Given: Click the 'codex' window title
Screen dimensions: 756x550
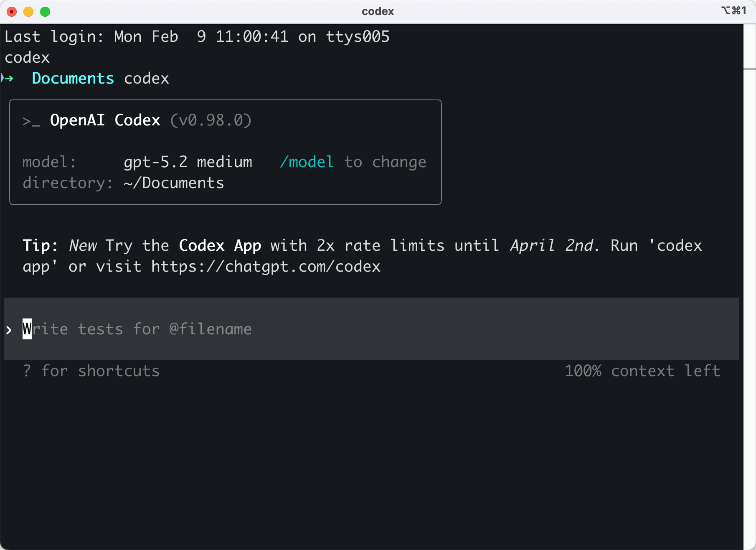Looking at the screenshot, I should point(378,11).
